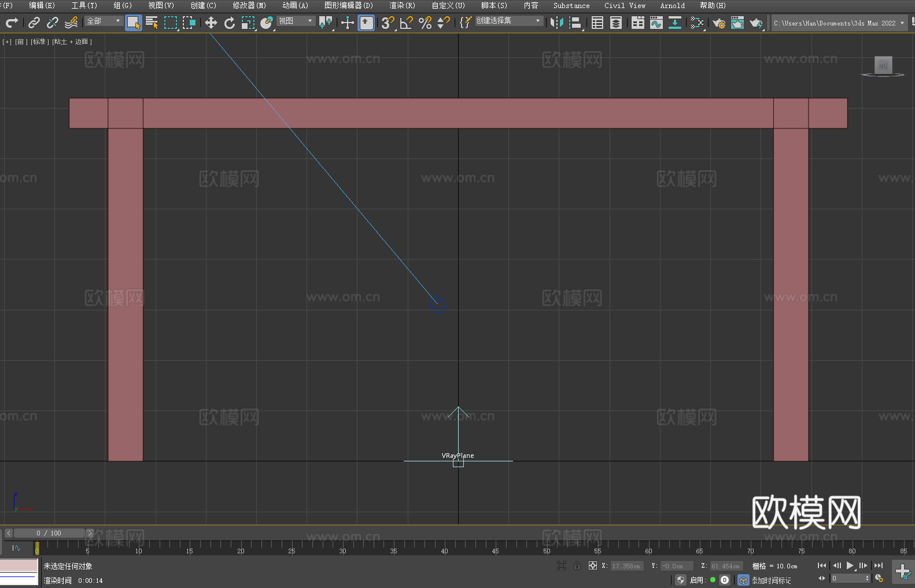Open the Substance menu

pos(571,5)
